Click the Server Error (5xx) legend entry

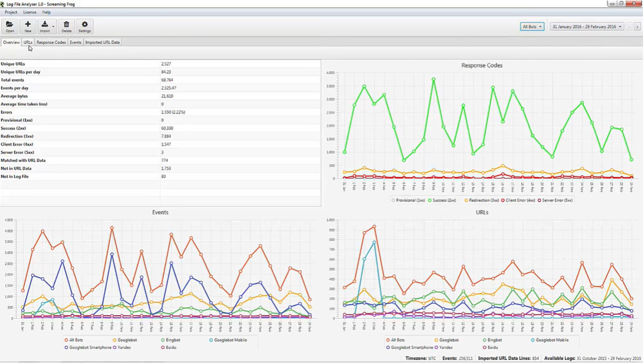point(555,200)
